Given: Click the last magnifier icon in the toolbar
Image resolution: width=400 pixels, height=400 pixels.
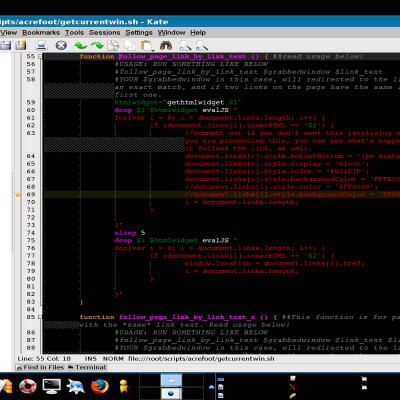Looking at the screenshot, I should [202, 45].
